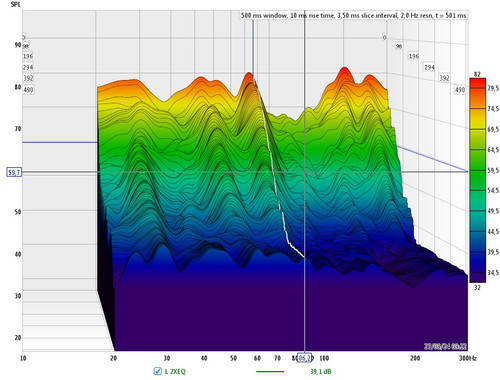The width and height of the screenshot is (500, 380).
Task: Click the 49,5 color scale value
Action: tap(493, 211)
